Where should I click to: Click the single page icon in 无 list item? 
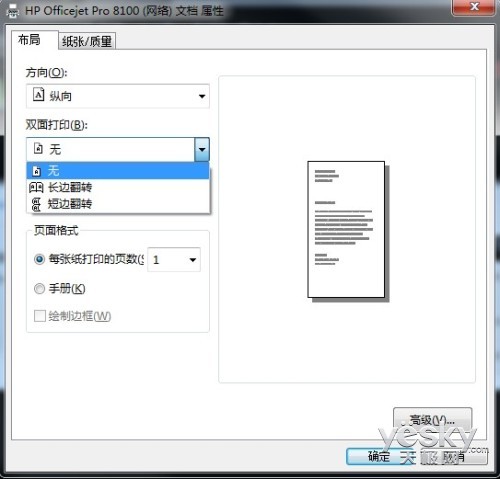pyautogui.click(x=37, y=171)
